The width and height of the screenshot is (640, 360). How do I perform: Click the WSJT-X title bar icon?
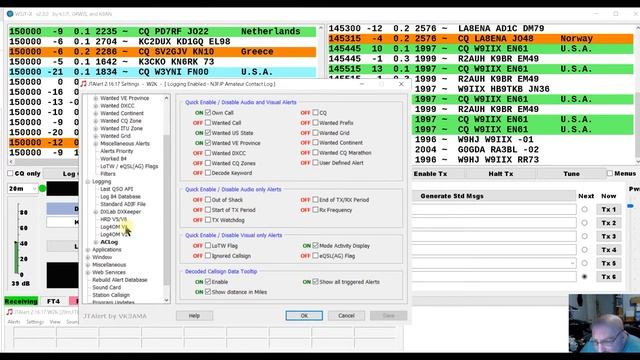click(10, 13)
